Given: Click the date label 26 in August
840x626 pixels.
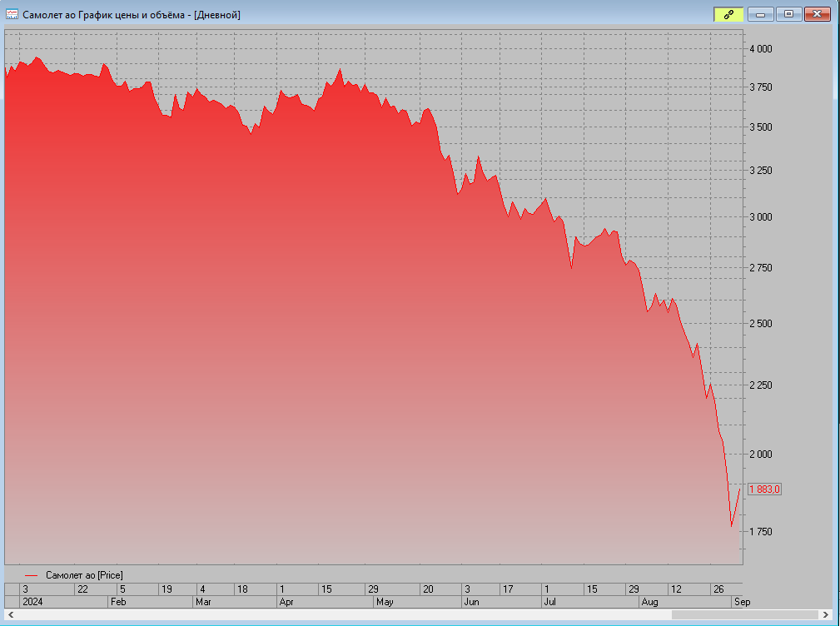Looking at the screenshot, I should [x=718, y=589].
